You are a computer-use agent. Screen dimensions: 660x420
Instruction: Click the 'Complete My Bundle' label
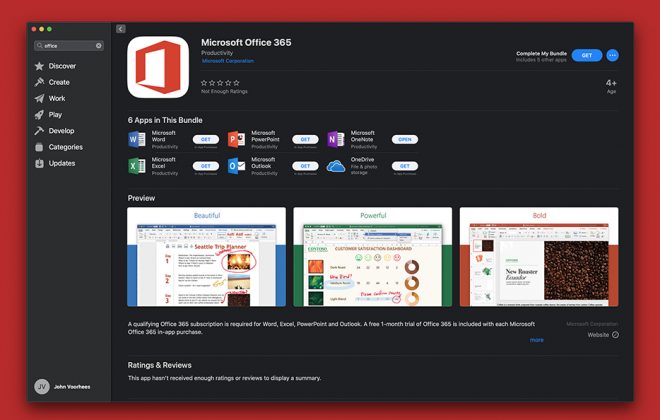[541, 53]
